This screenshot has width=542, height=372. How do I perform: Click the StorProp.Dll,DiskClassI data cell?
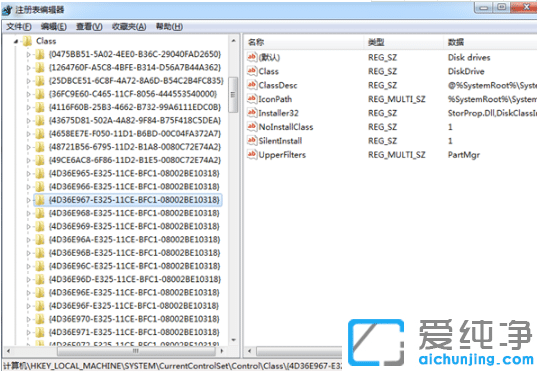(x=492, y=113)
